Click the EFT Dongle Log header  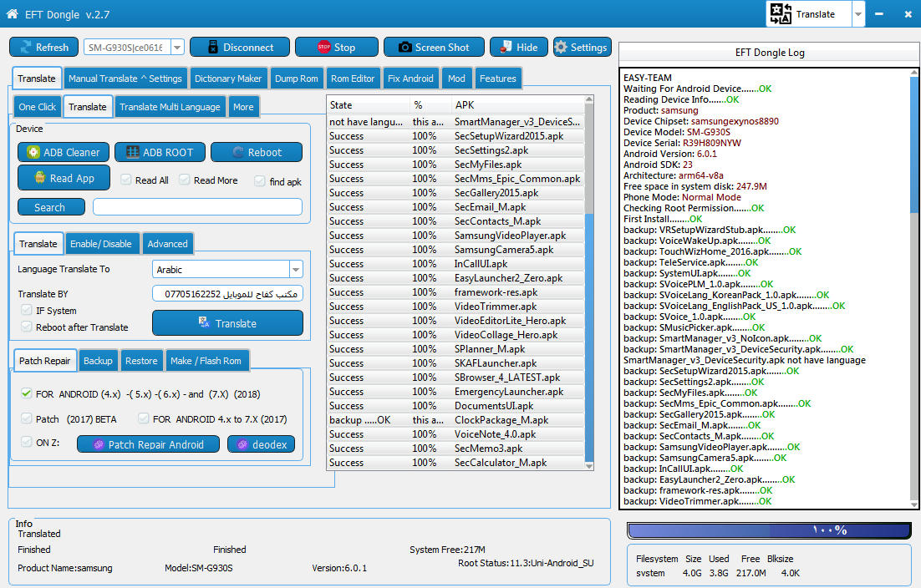[770, 53]
